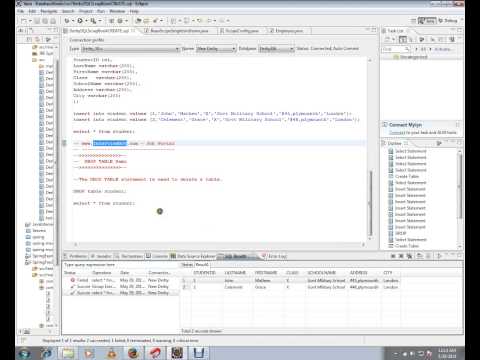Expand the Debug button dropdown arrow
The height and width of the screenshot is (360, 480).
(73, 21)
